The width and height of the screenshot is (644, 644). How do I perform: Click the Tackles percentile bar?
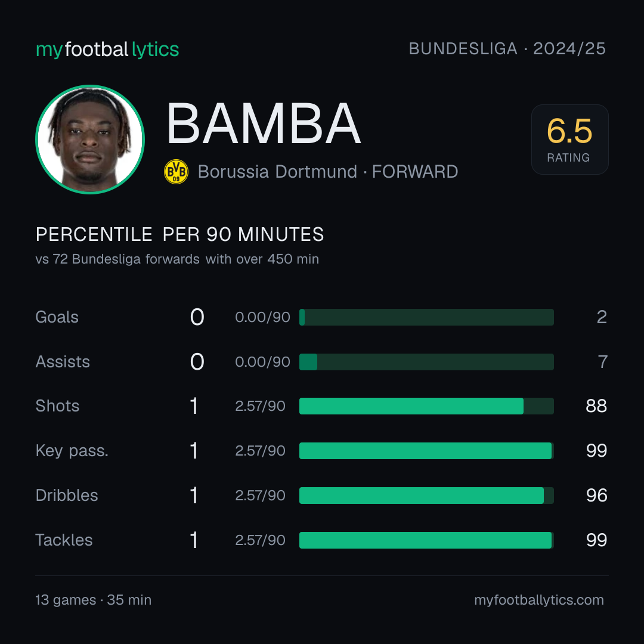click(426, 540)
